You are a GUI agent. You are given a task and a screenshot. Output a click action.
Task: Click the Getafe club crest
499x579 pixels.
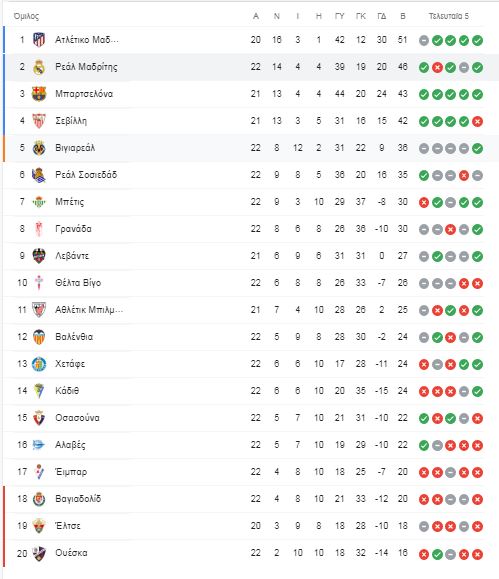pyautogui.click(x=39, y=364)
